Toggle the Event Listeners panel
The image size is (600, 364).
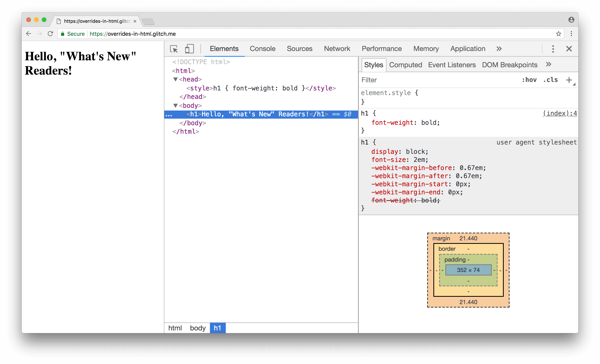coord(452,65)
